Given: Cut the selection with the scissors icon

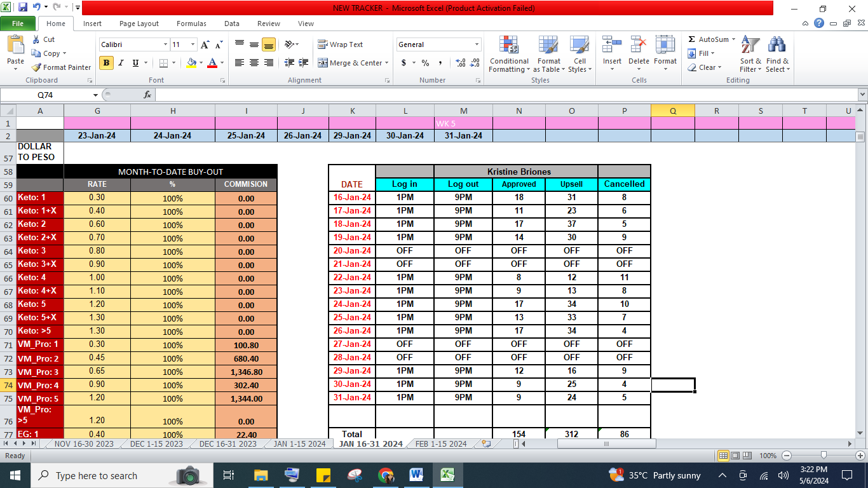Looking at the screenshot, I should coord(43,39).
